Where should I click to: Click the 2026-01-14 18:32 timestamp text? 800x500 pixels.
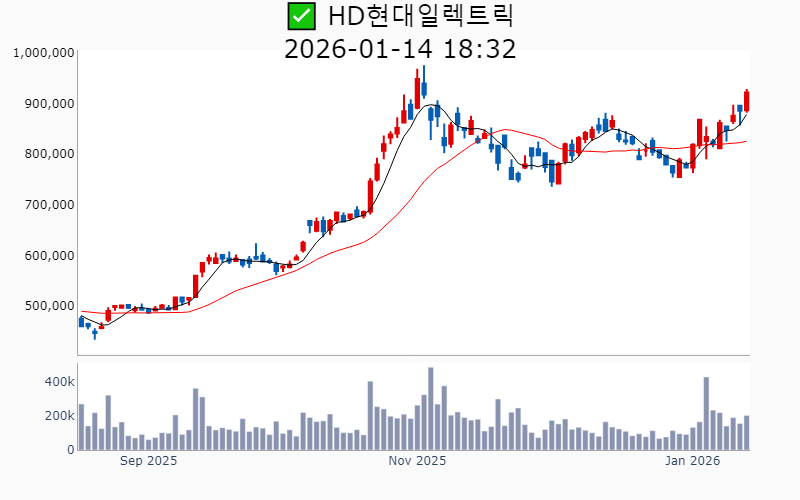coord(400,48)
